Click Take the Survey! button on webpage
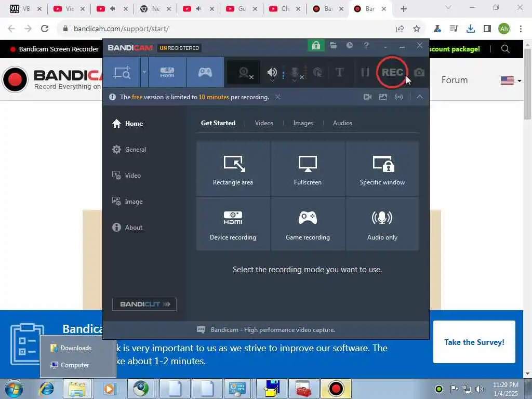The width and height of the screenshot is (532, 399). tap(474, 342)
